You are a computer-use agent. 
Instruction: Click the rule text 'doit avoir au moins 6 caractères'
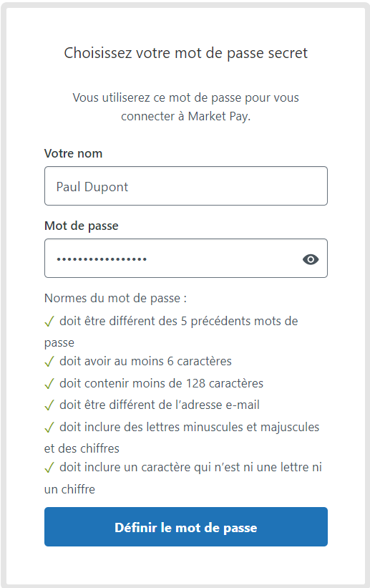[145, 361]
